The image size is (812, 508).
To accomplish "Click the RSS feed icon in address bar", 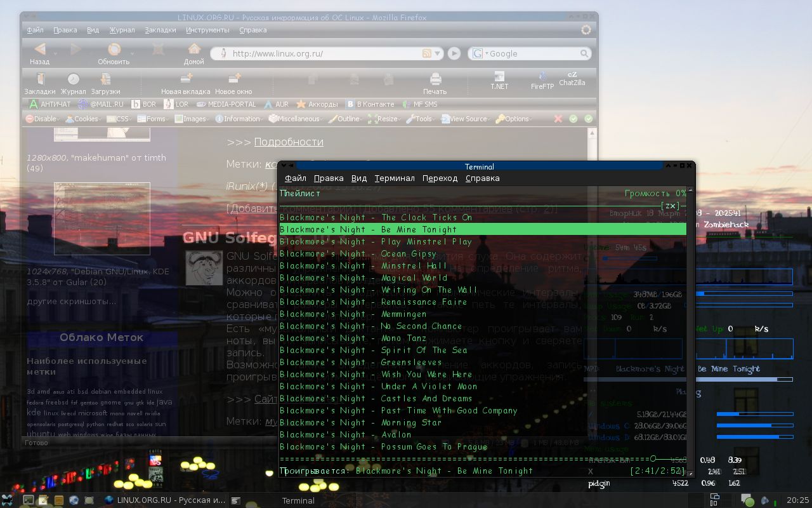I will [x=428, y=53].
